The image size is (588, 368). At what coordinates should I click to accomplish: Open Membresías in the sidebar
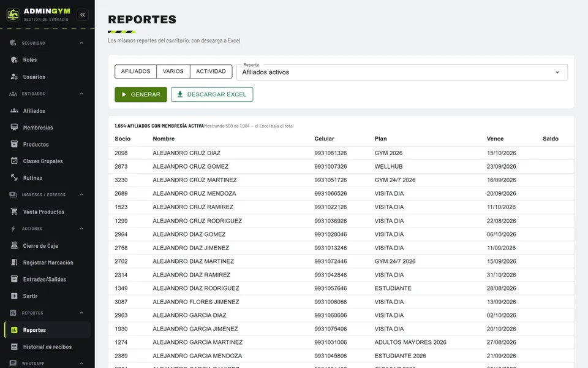47,128
